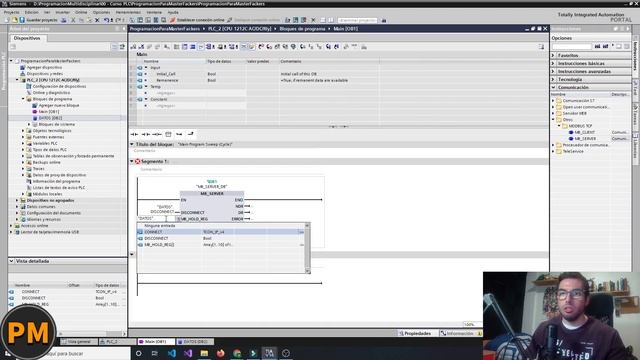Insert empty box from favorites bar
Screen dimensions: 640x360
pos(168,134)
